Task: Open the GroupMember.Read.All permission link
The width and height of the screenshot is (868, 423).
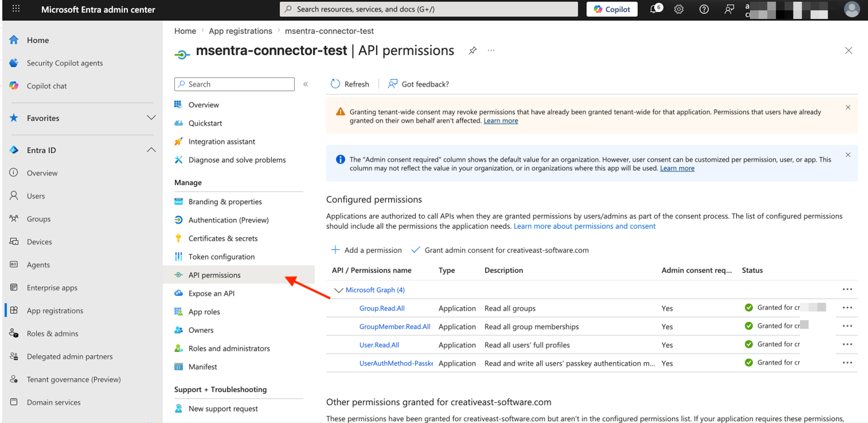Action: (395, 327)
